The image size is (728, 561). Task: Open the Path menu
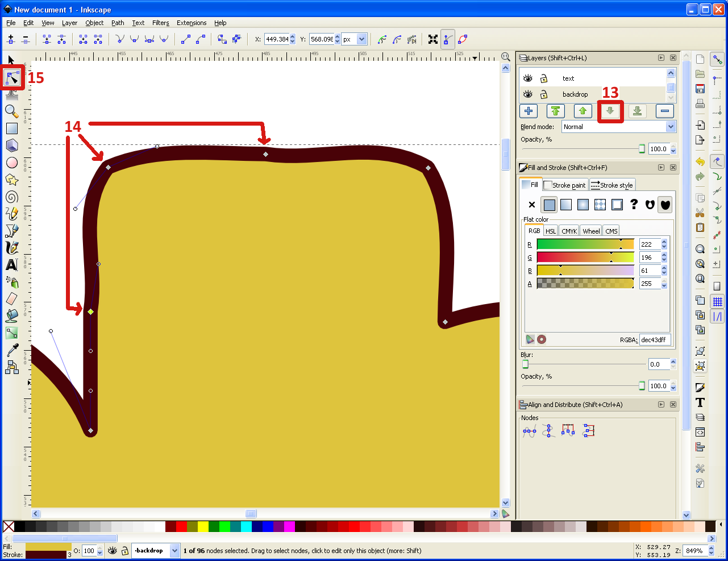(118, 23)
